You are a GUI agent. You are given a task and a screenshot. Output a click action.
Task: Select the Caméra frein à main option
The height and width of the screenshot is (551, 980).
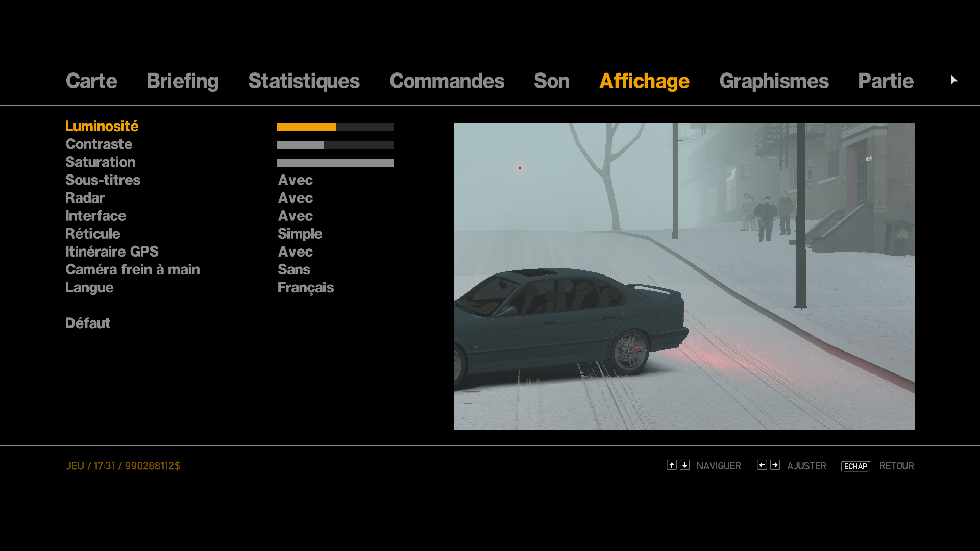pyautogui.click(x=132, y=269)
